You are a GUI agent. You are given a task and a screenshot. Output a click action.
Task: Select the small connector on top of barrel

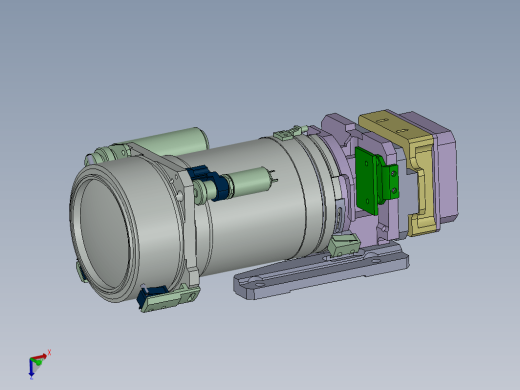pyautogui.click(x=289, y=132)
